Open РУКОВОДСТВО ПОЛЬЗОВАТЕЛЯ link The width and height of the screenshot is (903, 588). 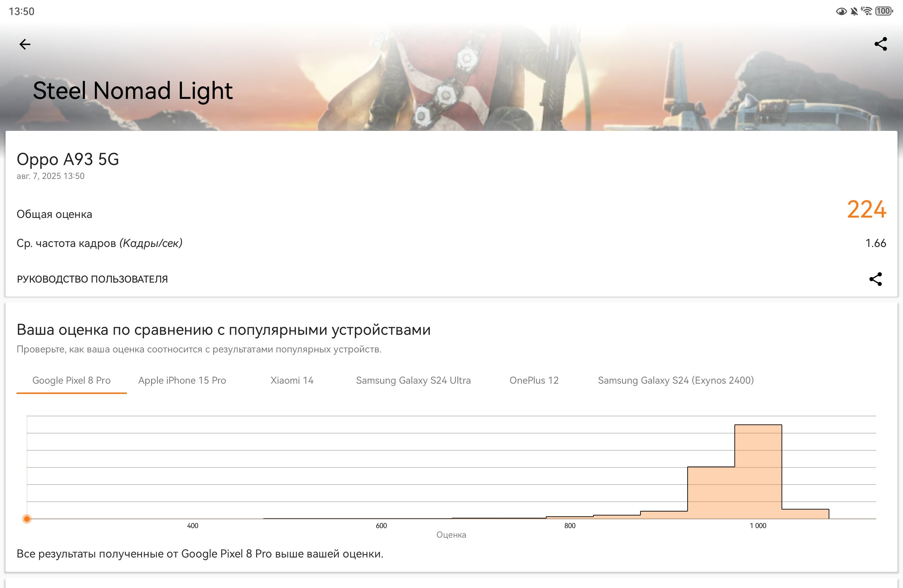[x=92, y=279]
